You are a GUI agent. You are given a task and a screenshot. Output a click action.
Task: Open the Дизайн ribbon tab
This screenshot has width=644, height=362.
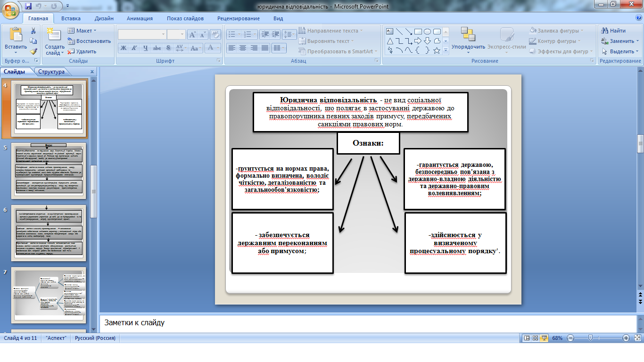point(104,18)
